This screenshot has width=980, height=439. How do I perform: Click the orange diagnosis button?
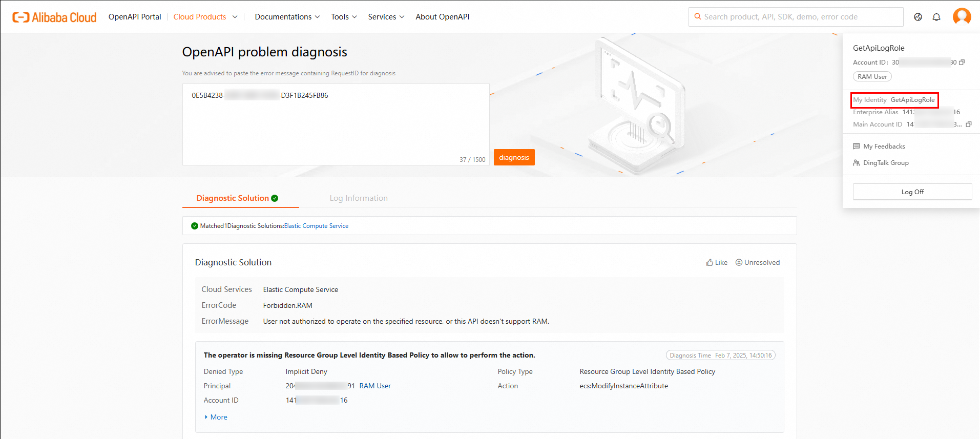pyautogui.click(x=514, y=157)
